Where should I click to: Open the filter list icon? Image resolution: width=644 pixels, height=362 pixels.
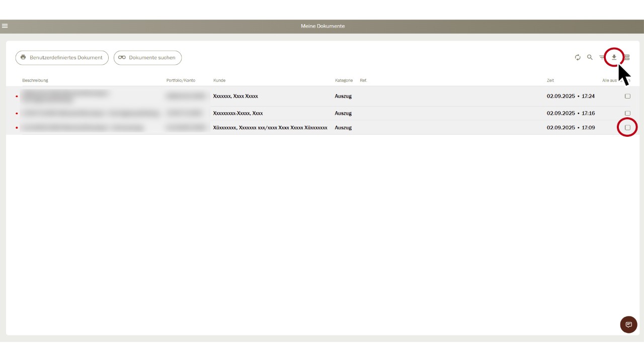[x=602, y=57]
